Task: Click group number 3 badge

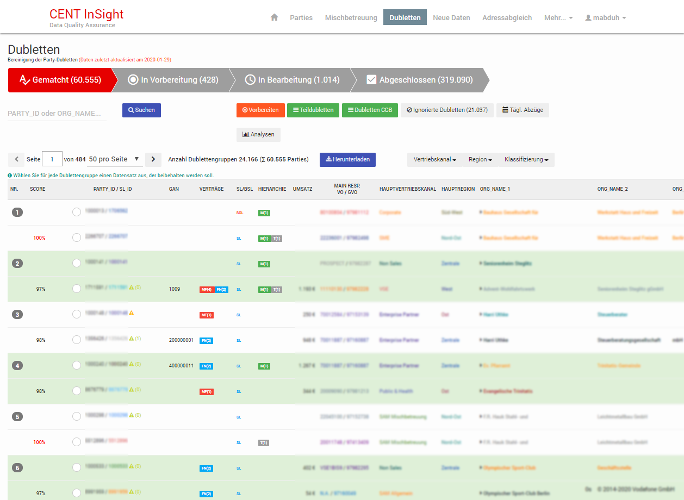Action: point(16,314)
